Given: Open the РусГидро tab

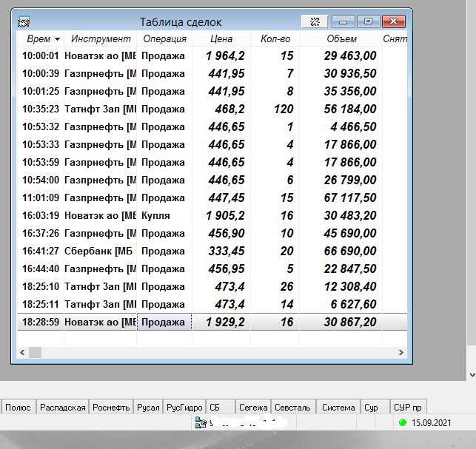Looking at the screenshot, I should pos(184,407).
